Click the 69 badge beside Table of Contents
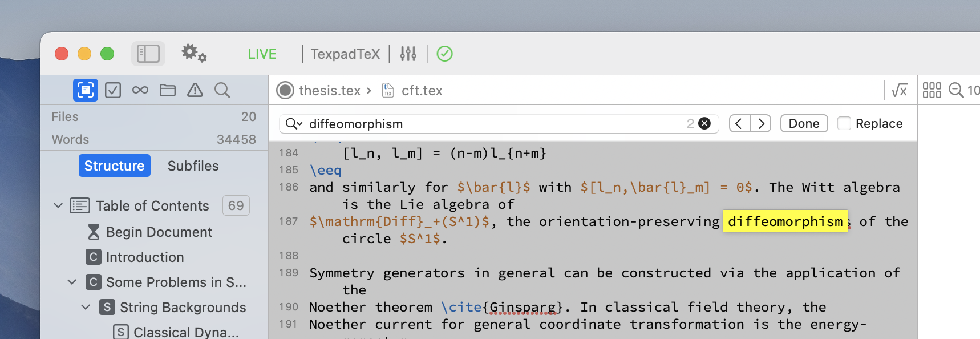The image size is (980, 339). [x=236, y=205]
